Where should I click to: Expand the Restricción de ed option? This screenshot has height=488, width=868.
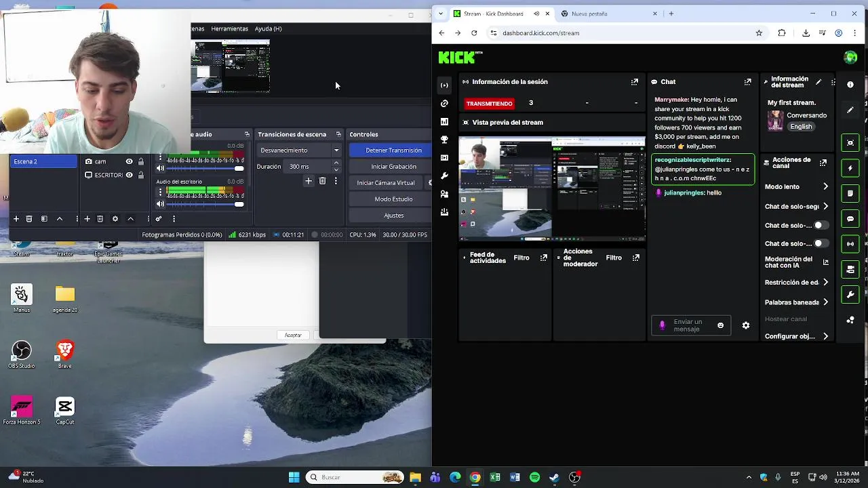point(825,282)
